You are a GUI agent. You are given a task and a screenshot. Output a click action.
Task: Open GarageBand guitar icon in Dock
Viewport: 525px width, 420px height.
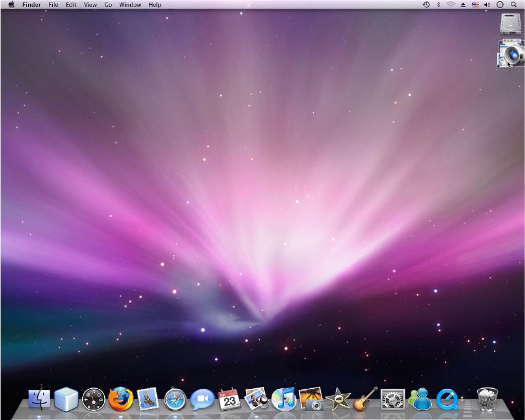pos(366,399)
